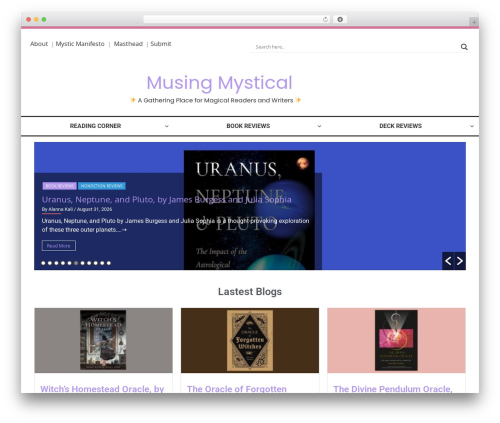Select the Nonfiction Reviews category tag
This screenshot has height=423, width=500.
coord(102,186)
